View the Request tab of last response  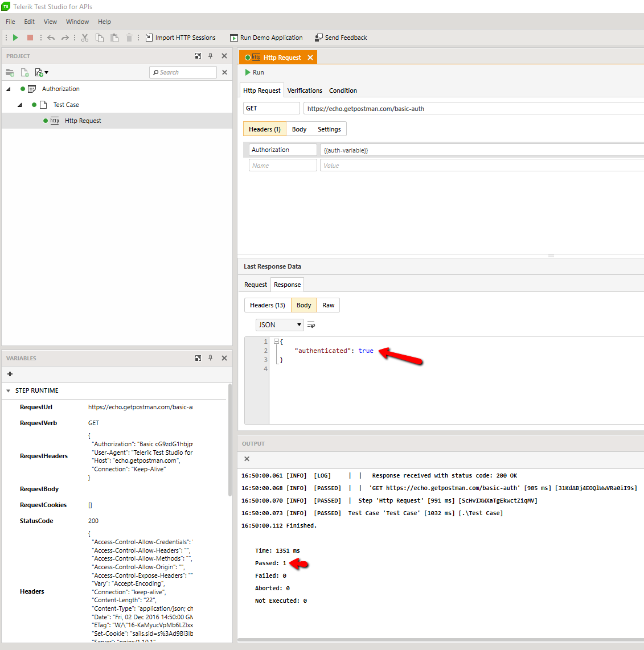point(256,285)
